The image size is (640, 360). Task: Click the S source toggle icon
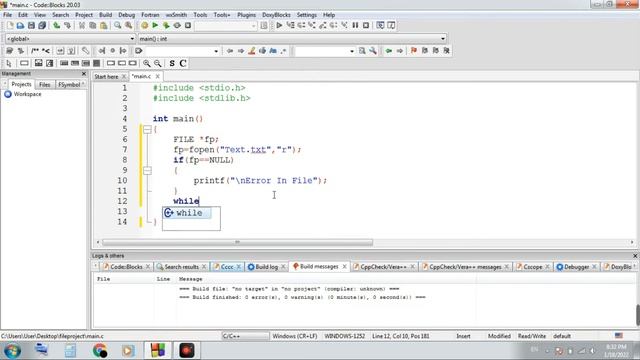172,63
